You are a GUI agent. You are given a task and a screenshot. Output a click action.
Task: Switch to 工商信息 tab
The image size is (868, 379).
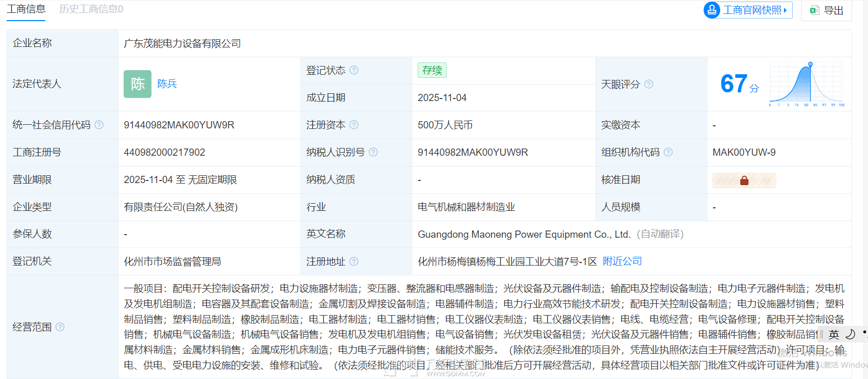(26, 9)
